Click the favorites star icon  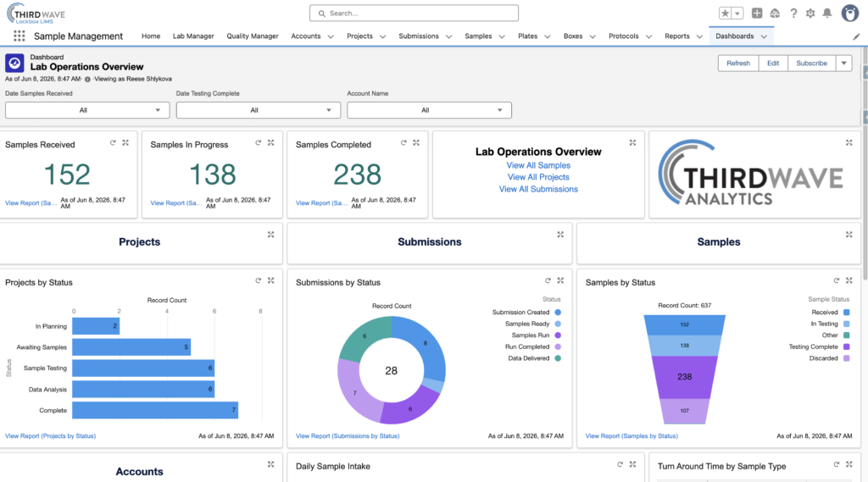tap(726, 14)
